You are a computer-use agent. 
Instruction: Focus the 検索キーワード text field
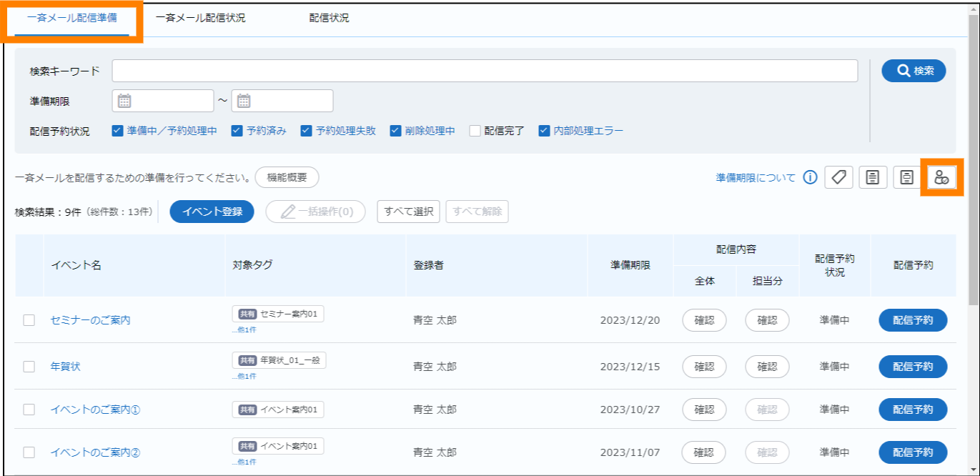485,71
